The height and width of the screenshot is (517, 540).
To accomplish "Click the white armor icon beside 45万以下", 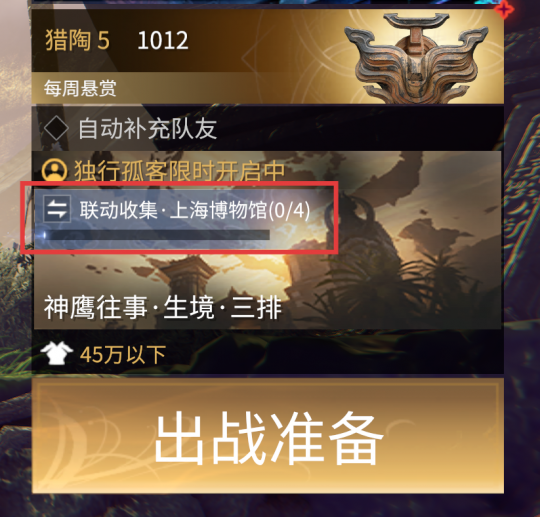I will click(56, 353).
